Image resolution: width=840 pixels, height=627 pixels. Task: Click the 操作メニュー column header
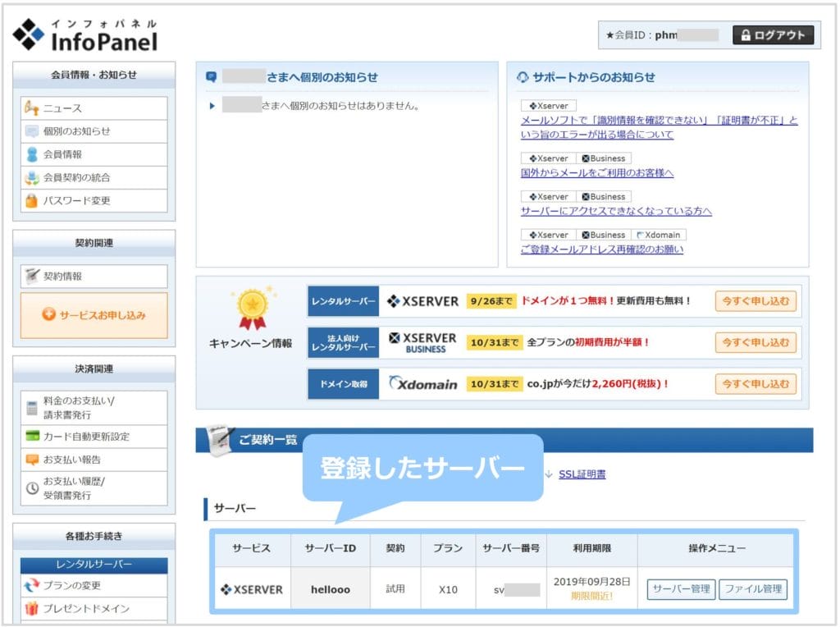717,548
